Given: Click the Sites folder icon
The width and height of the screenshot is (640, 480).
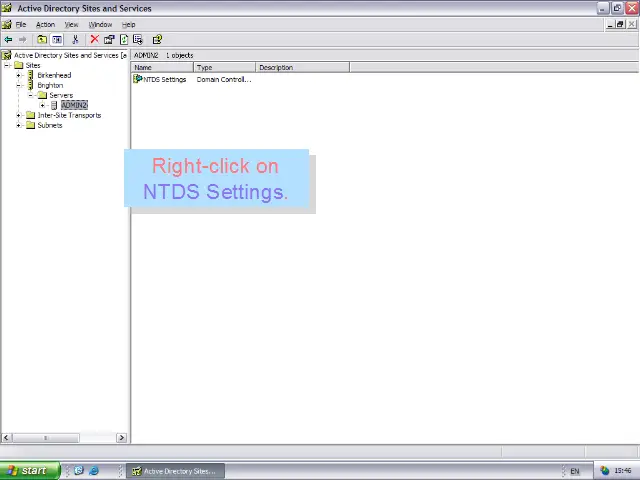Looking at the screenshot, I should 19,65.
